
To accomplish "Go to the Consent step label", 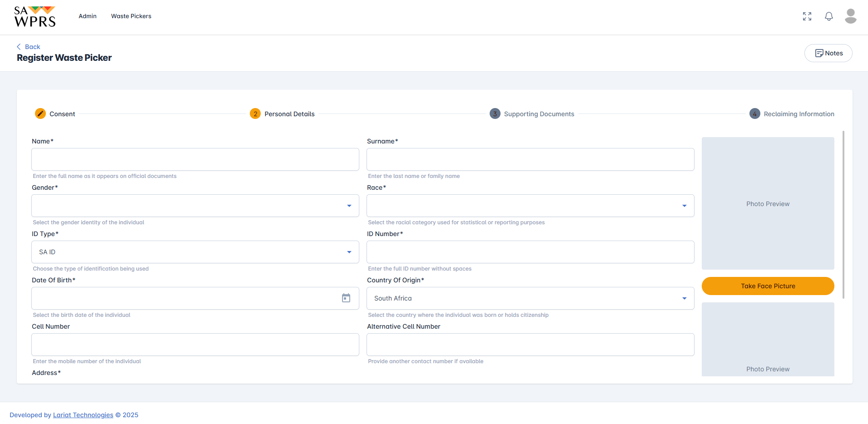I will click(62, 114).
